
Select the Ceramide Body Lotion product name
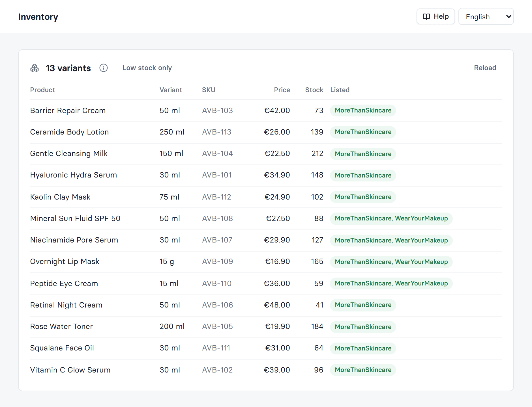(x=70, y=132)
